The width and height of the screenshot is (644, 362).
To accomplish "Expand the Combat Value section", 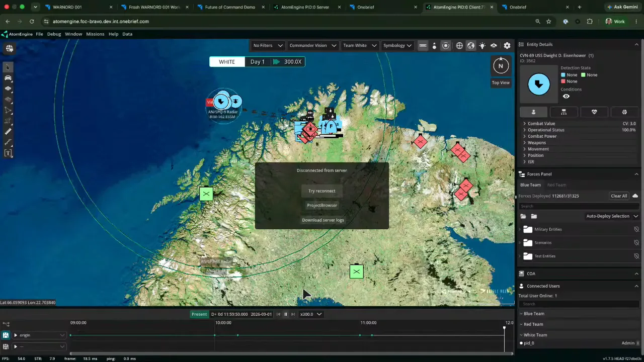I will (580, 123).
